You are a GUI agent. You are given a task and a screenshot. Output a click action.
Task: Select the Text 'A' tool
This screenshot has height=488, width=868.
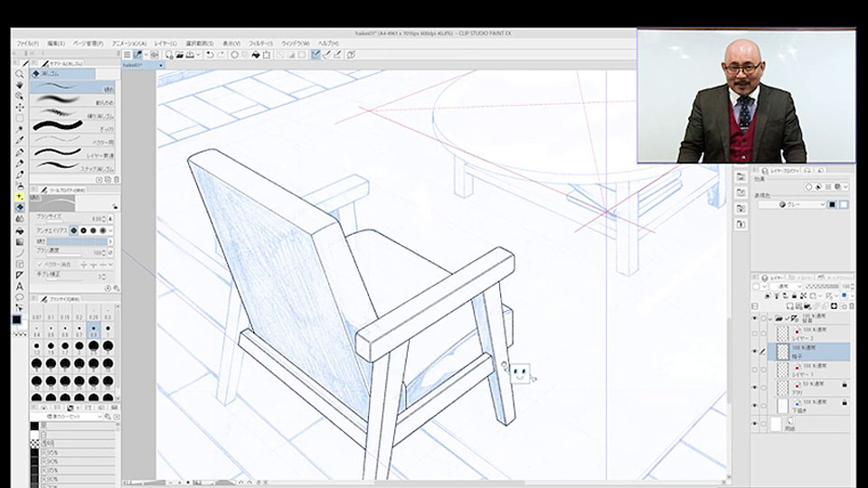20,286
